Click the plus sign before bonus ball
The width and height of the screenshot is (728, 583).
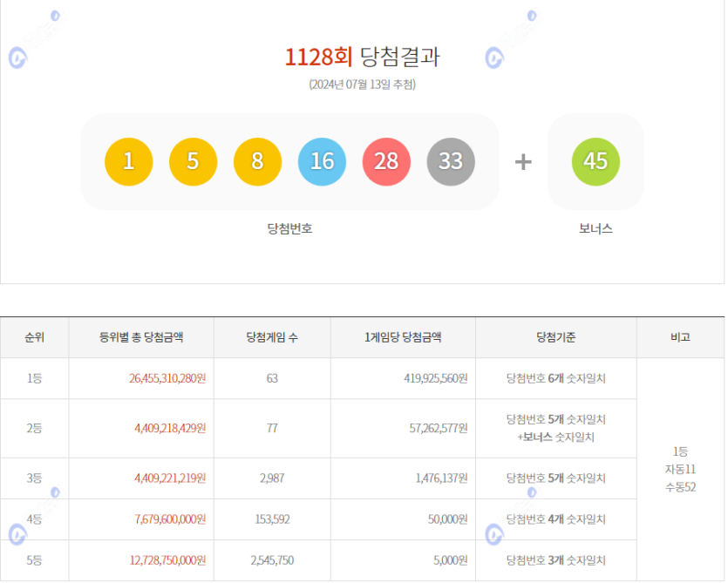[523, 162]
